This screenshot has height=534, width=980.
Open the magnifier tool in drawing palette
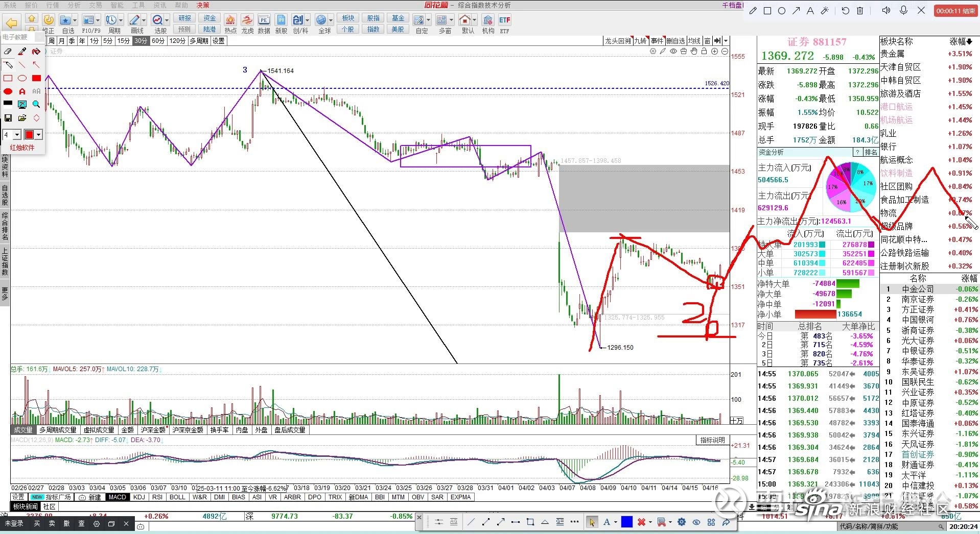pos(36,104)
